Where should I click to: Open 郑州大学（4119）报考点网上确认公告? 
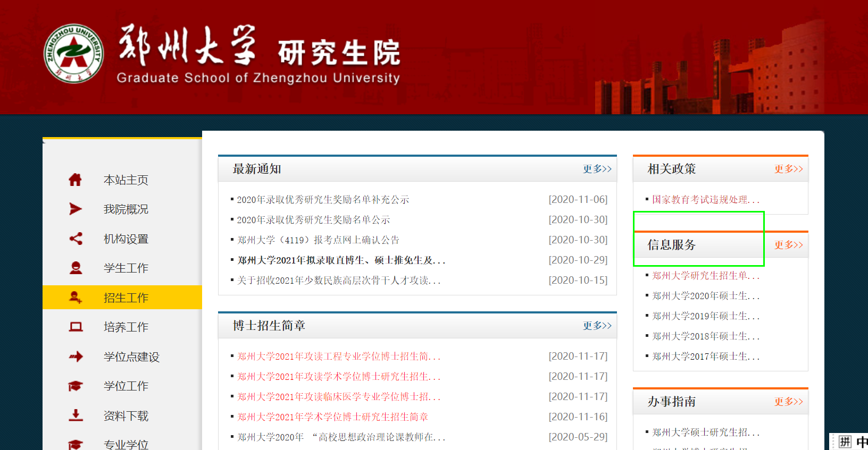coord(318,240)
